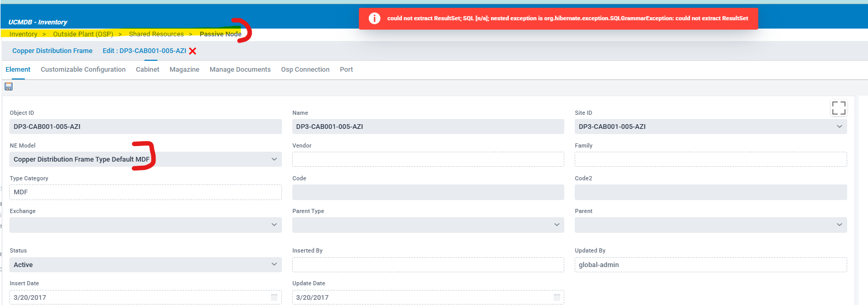Image resolution: width=868 pixels, height=305 pixels.
Task: Open the Status dropdown
Action: pos(274,264)
